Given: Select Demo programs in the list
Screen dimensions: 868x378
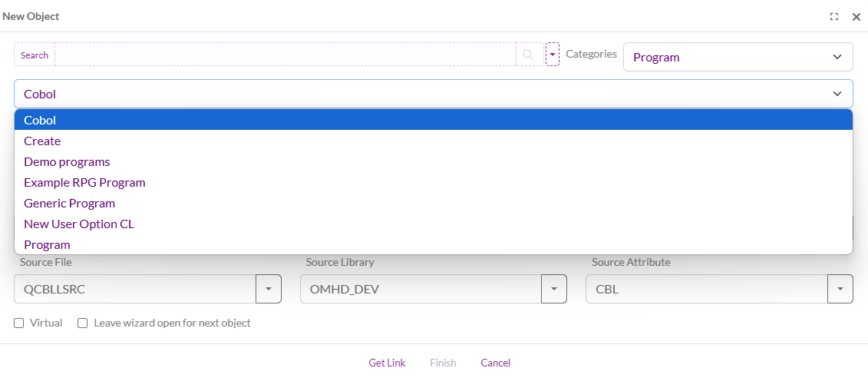Looking at the screenshot, I should (67, 162).
